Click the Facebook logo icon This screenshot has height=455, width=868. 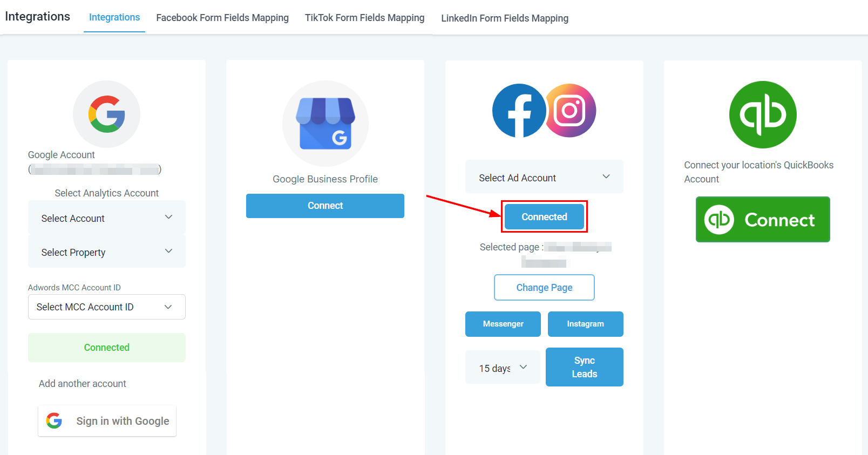point(519,111)
